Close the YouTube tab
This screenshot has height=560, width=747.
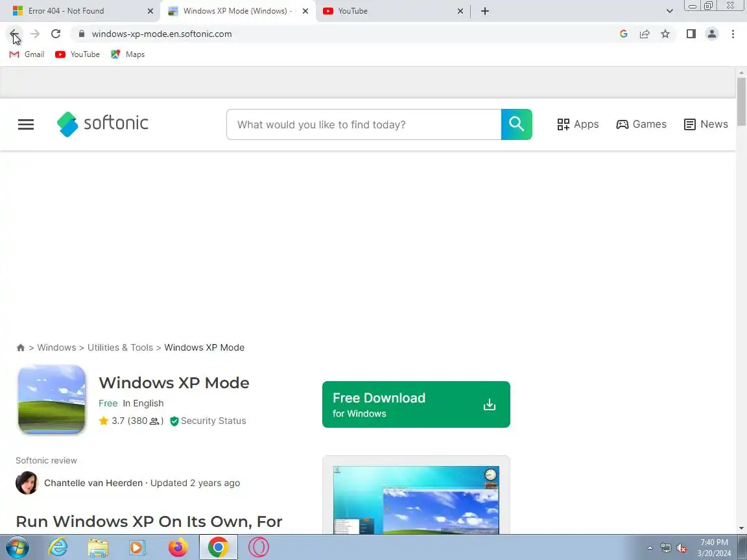coord(460,11)
